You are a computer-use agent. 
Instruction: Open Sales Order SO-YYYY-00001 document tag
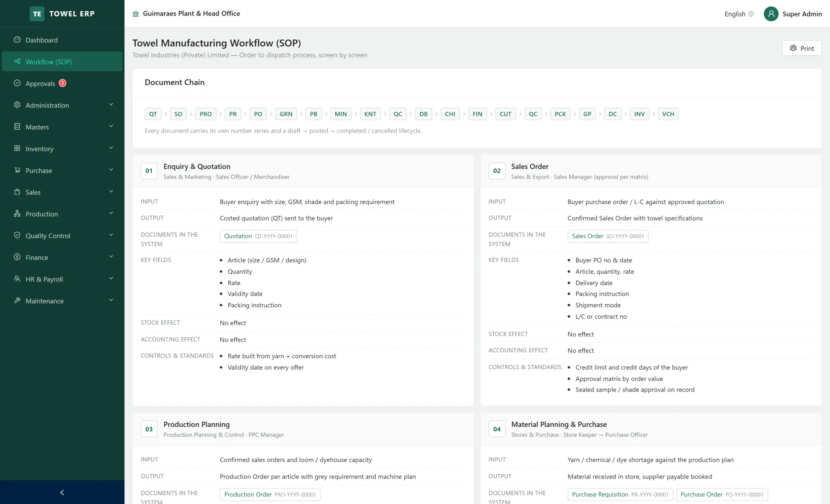click(x=608, y=236)
